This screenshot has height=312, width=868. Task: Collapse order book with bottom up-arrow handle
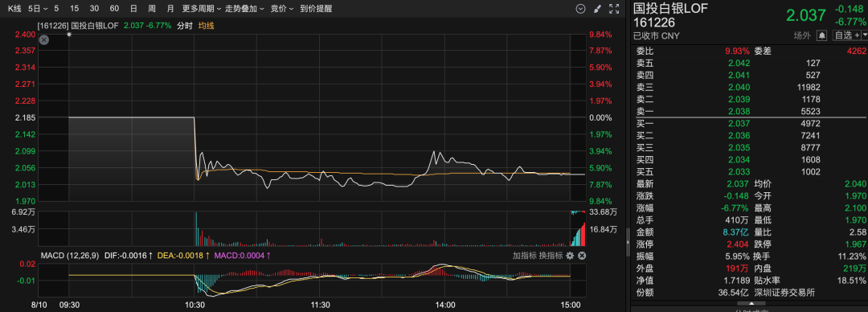tap(751, 303)
